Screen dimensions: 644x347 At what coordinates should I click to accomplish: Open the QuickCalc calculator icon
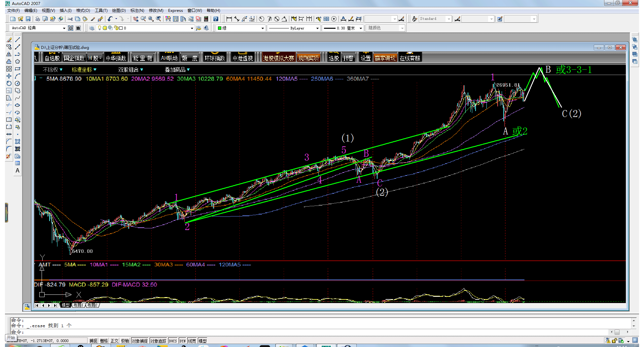[x=206, y=19]
